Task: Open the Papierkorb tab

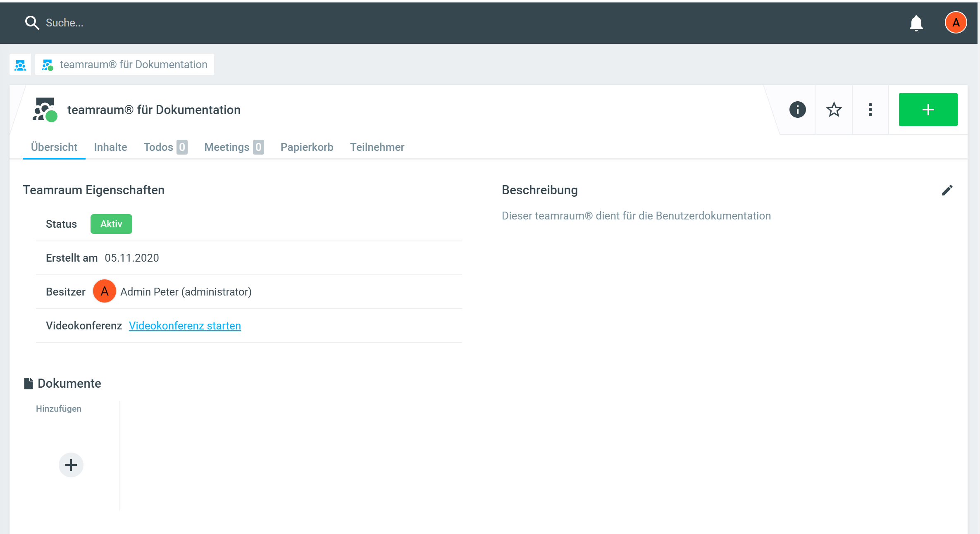Action: click(x=307, y=147)
